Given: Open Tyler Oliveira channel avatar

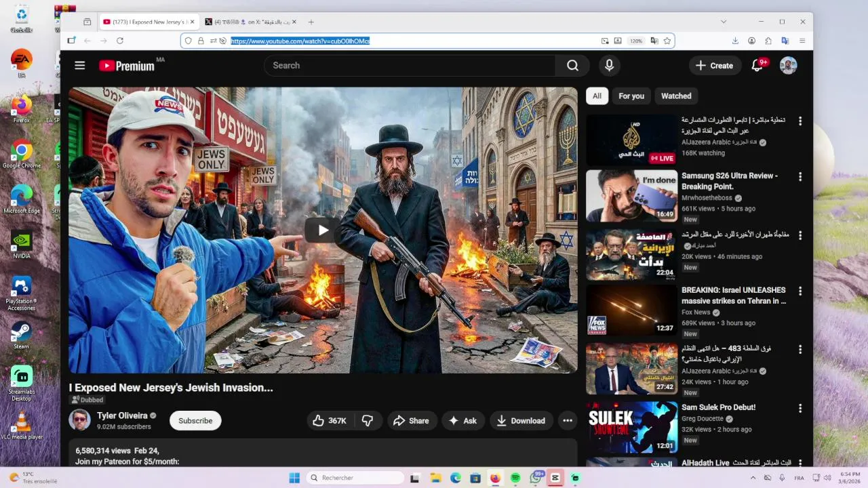Looking at the screenshot, I should (79, 420).
